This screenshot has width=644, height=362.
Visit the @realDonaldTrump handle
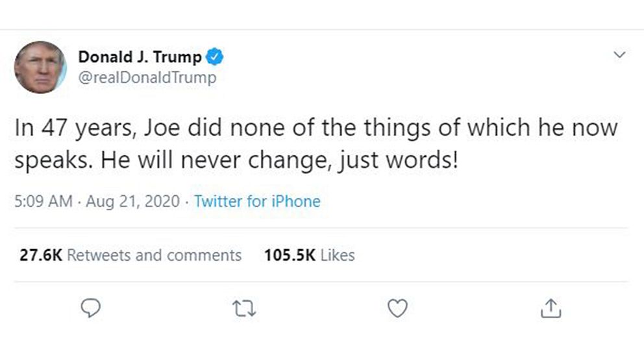pos(147,78)
